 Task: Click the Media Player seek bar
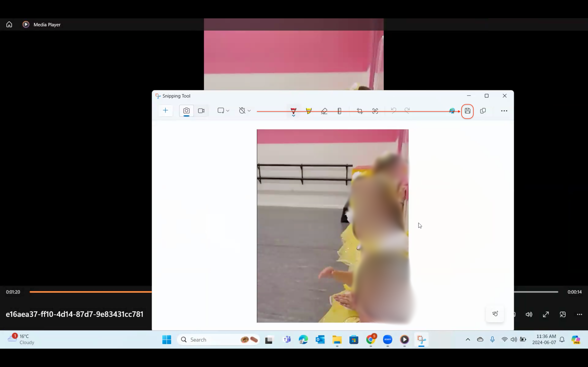click(x=90, y=292)
